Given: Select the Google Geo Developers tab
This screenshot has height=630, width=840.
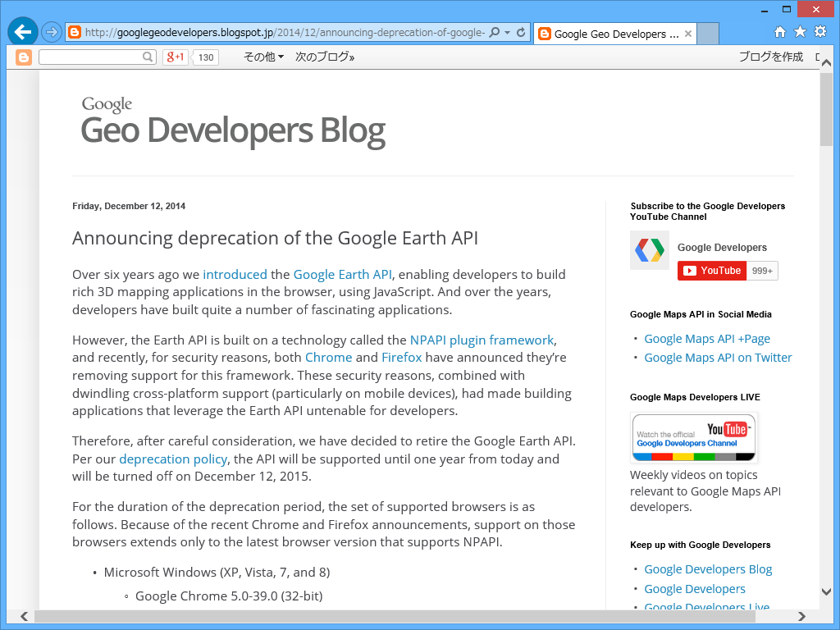Looking at the screenshot, I should (x=611, y=34).
